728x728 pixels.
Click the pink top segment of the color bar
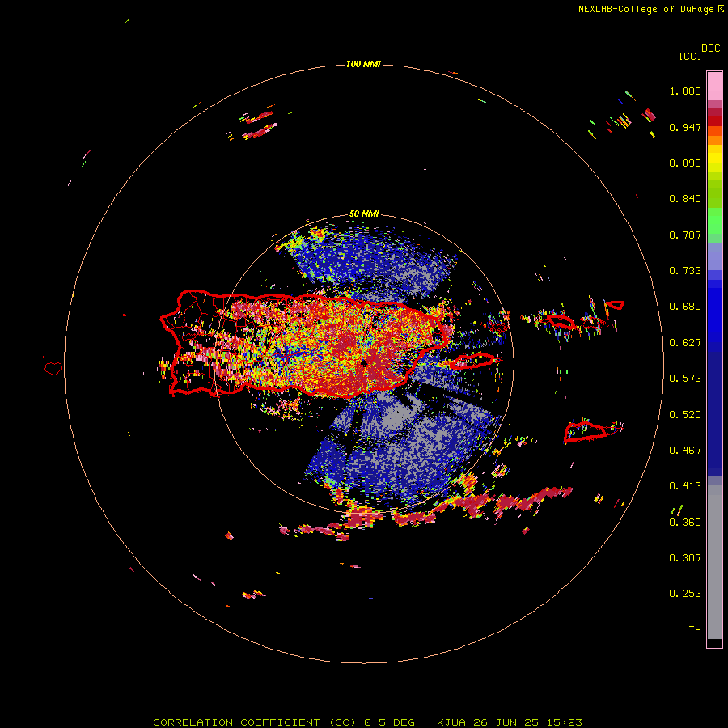714,86
